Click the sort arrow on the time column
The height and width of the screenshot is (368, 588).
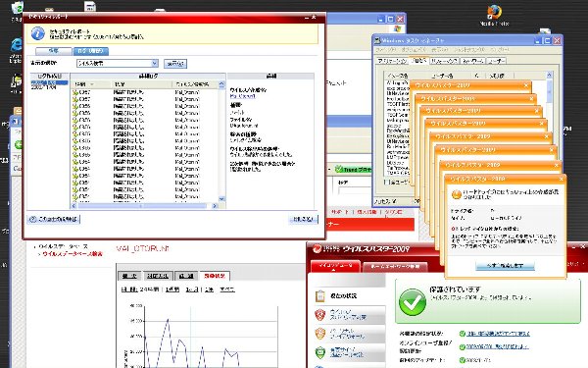[92, 84]
